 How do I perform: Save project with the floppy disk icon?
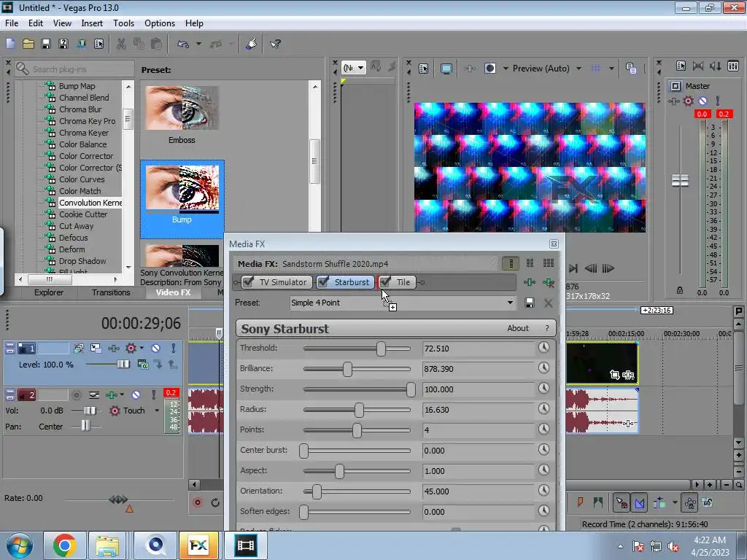tap(46, 44)
